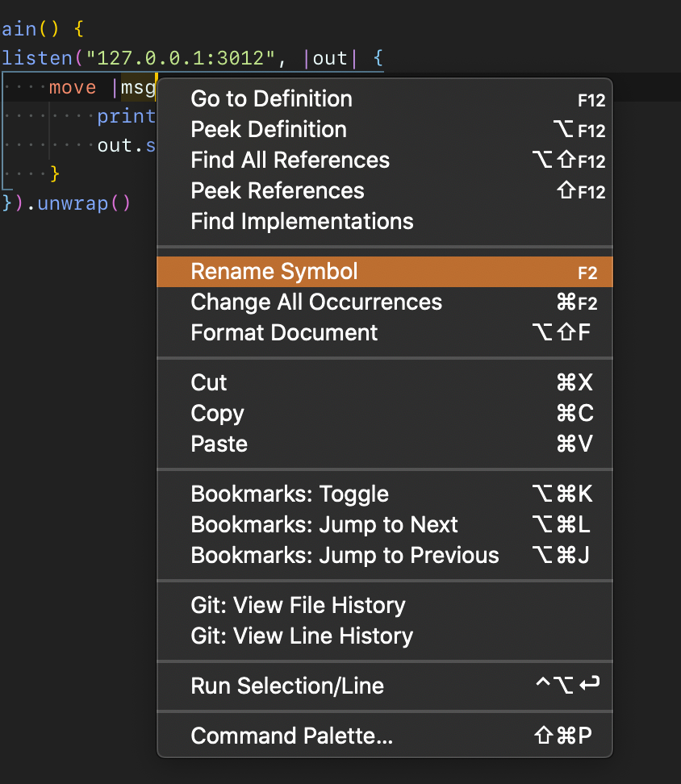
Task: Choose Paste from the menu
Action: click(x=219, y=444)
